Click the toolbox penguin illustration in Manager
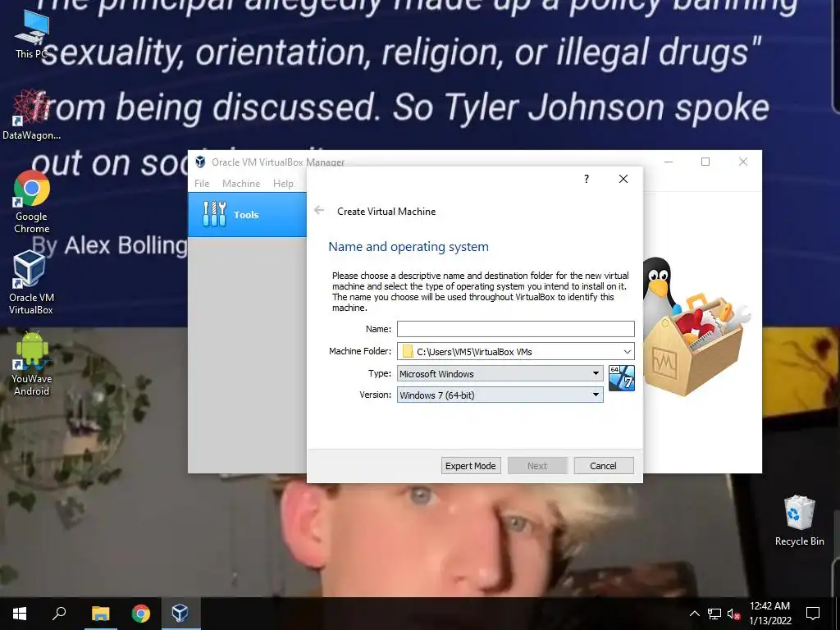The height and width of the screenshot is (630, 840). pyautogui.click(x=696, y=326)
